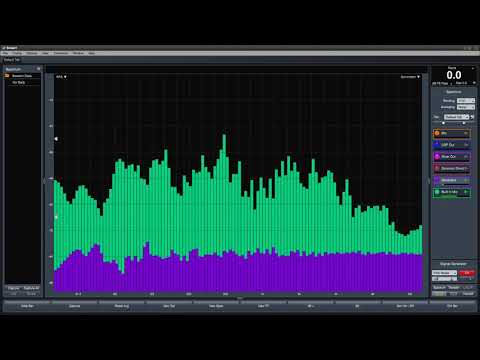The height and width of the screenshot is (360, 480).
Task: Click the purple engine color icon
Action: coord(437,180)
